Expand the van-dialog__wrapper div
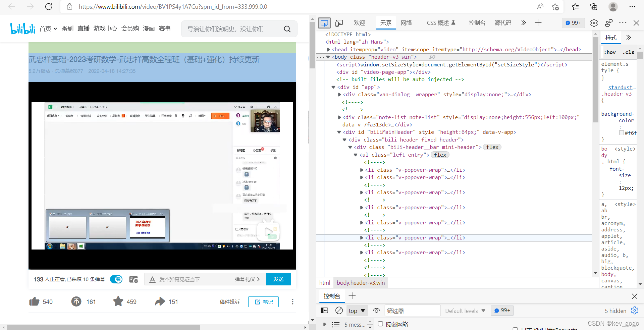 (x=339, y=95)
